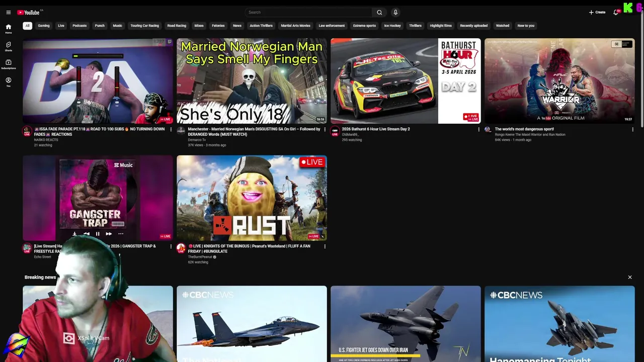The image size is (644, 362).
Task: Select the Thrillers chip
Action: (415, 26)
